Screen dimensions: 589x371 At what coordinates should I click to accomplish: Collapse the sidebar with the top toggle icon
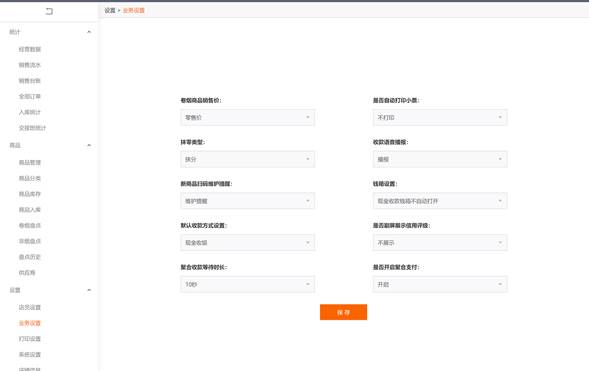pos(49,11)
